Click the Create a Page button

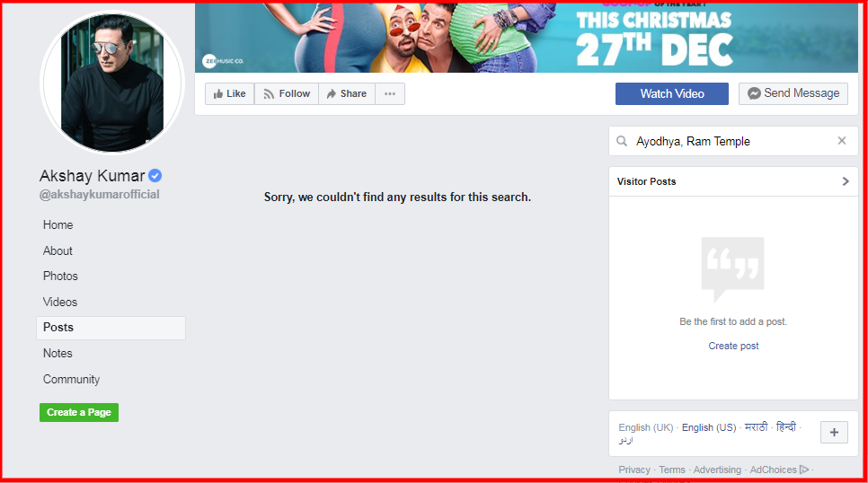pos(78,412)
